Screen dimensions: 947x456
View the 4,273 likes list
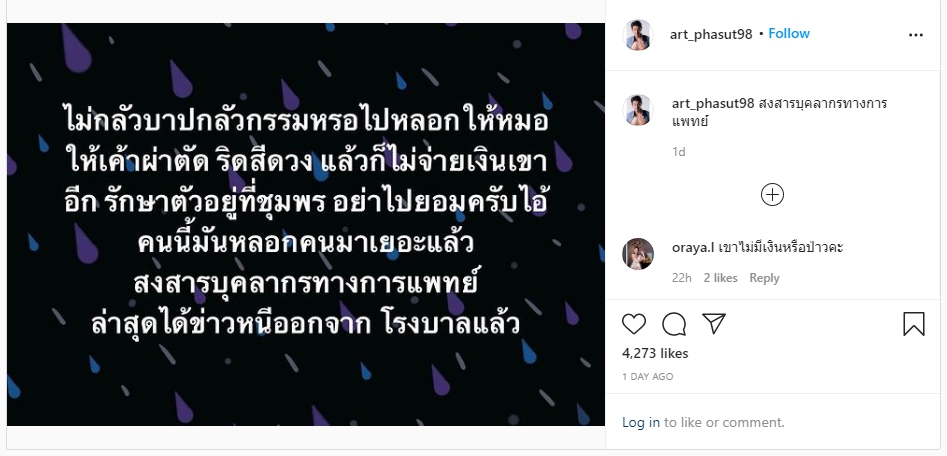click(x=655, y=353)
